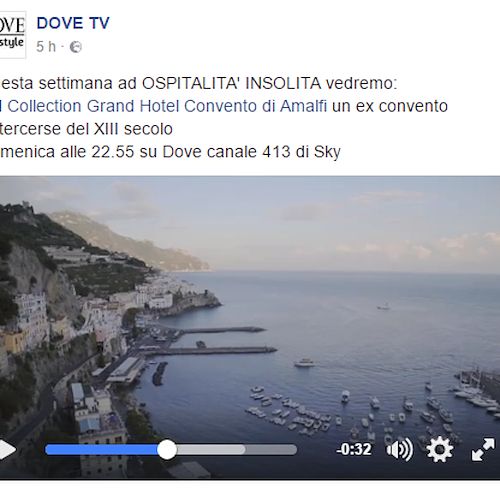Expand the video to fullscreen
500x500 pixels.
[483, 450]
